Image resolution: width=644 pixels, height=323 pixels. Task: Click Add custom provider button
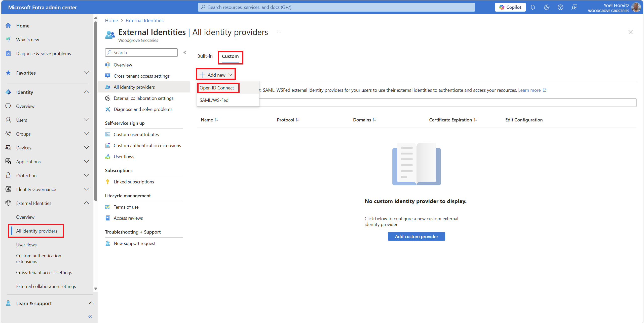pyautogui.click(x=416, y=236)
